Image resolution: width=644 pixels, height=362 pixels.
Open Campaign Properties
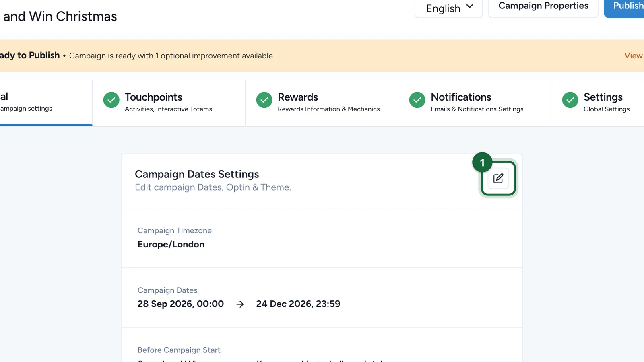tap(543, 7)
